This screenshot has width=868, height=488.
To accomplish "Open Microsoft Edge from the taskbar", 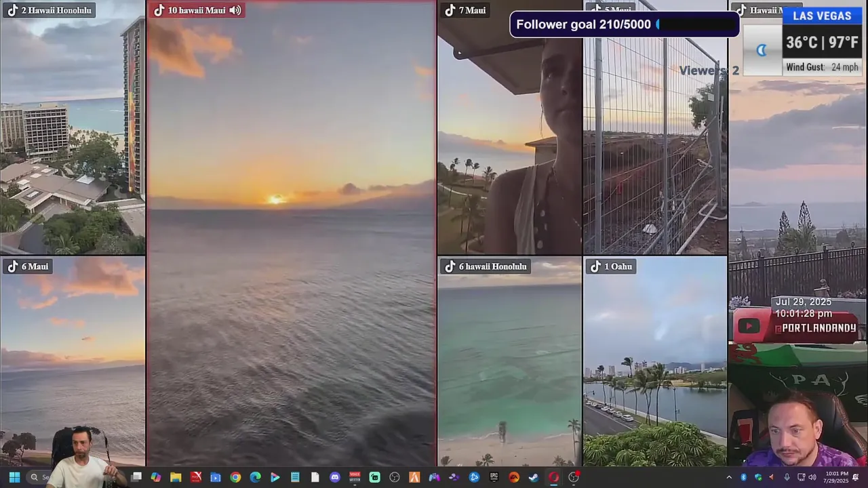I will 255,477.
